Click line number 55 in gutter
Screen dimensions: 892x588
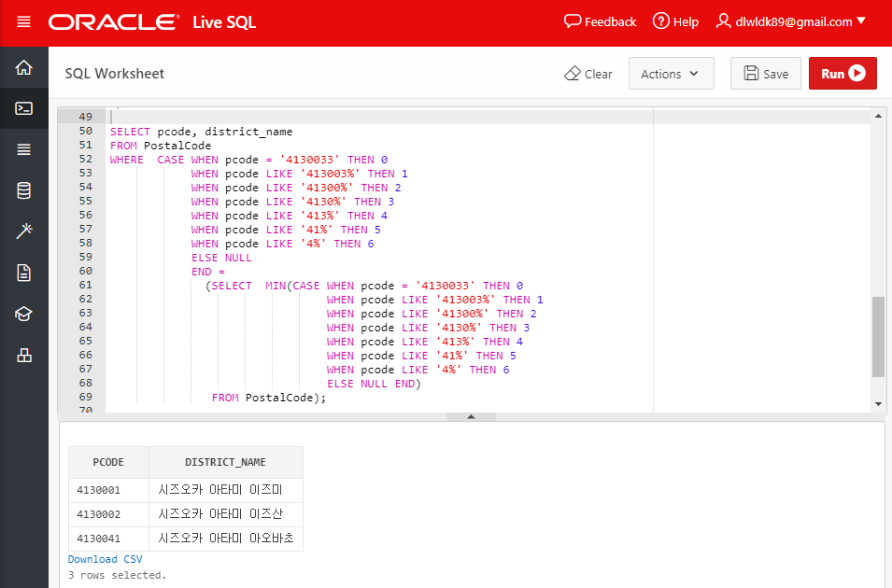point(85,201)
